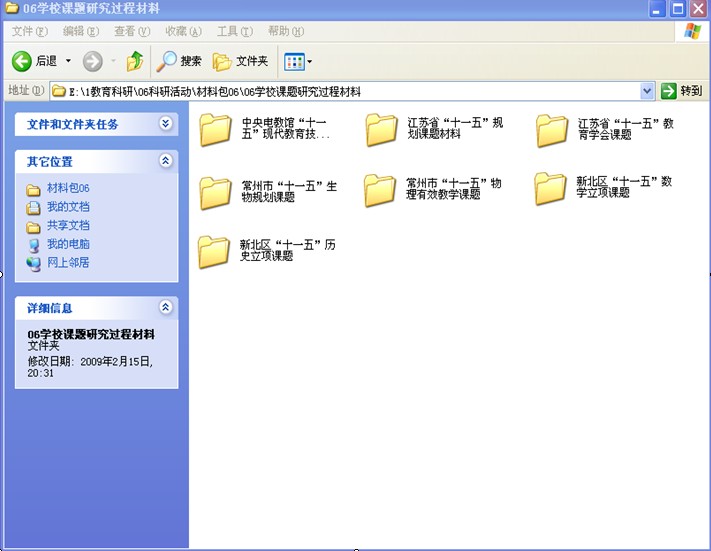This screenshot has width=711, height=551.
Task: Click the 共享文档 folder icon in sidebar
Action: (x=33, y=227)
